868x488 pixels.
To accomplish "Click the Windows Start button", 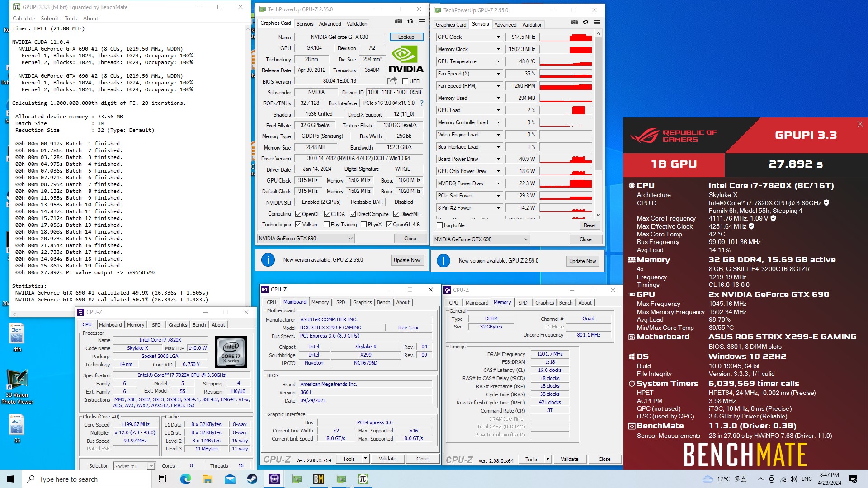I will (11, 479).
